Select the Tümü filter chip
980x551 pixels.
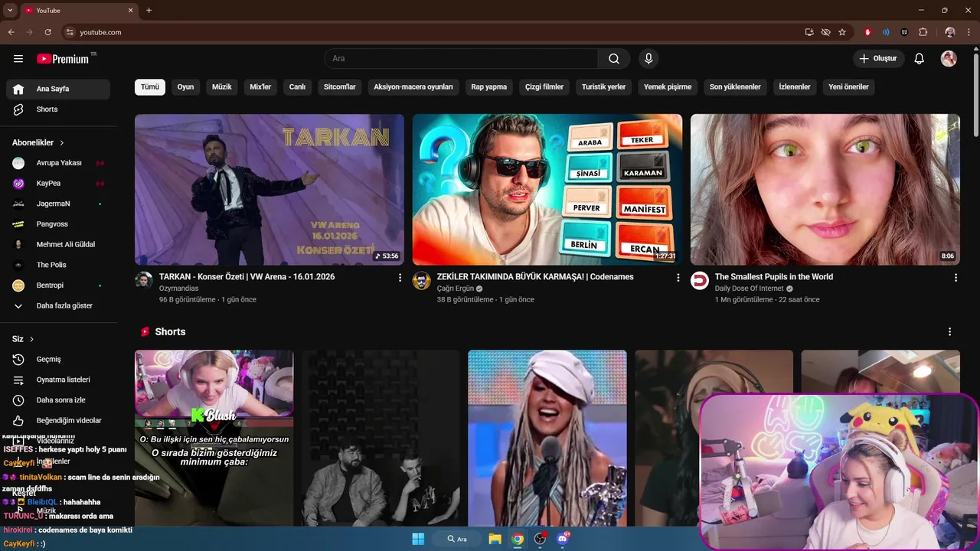click(x=150, y=87)
